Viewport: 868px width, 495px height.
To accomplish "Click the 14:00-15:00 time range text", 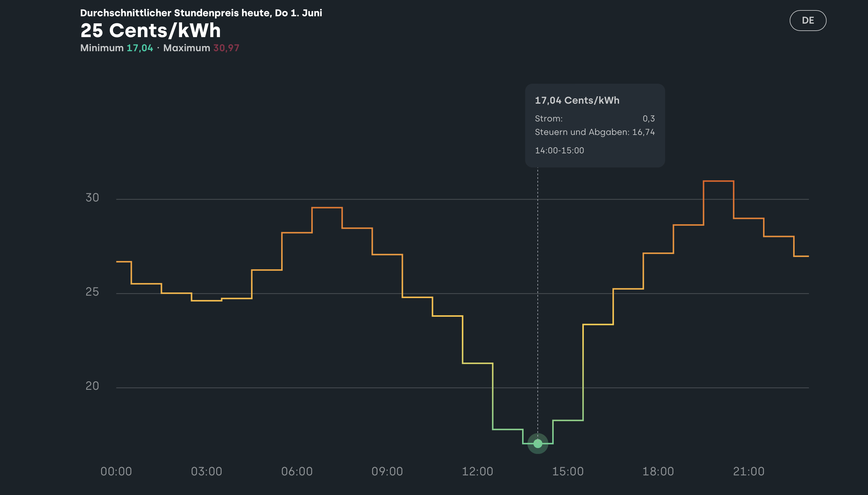I will (559, 150).
